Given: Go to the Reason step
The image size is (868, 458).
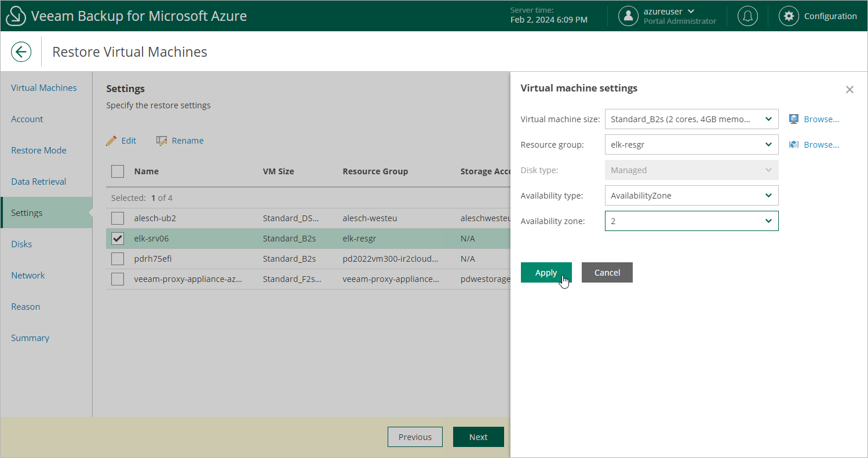Looking at the screenshot, I should [x=25, y=307].
